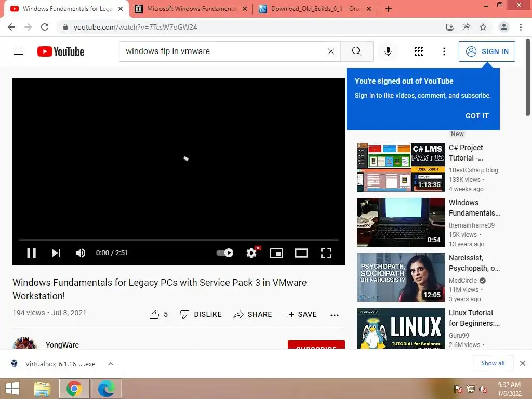The width and height of the screenshot is (532, 399).
Task: Select the Windows Fundamentals for Legacy tab
Action: point(67,9)
